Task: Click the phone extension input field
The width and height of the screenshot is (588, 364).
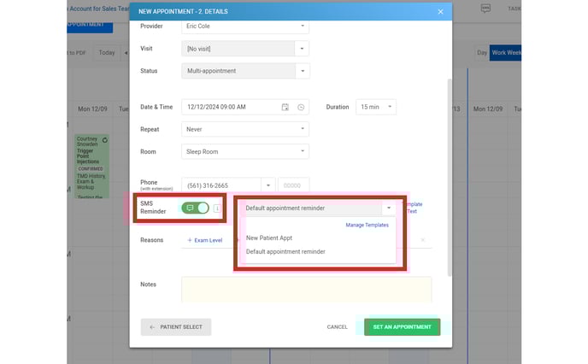Action: click(294, 185)
